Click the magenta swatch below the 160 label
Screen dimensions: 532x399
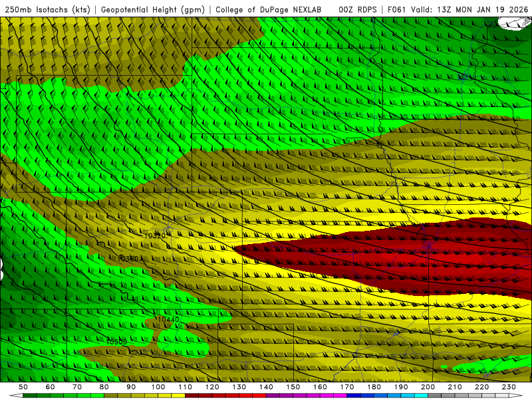tap(327, 395)
